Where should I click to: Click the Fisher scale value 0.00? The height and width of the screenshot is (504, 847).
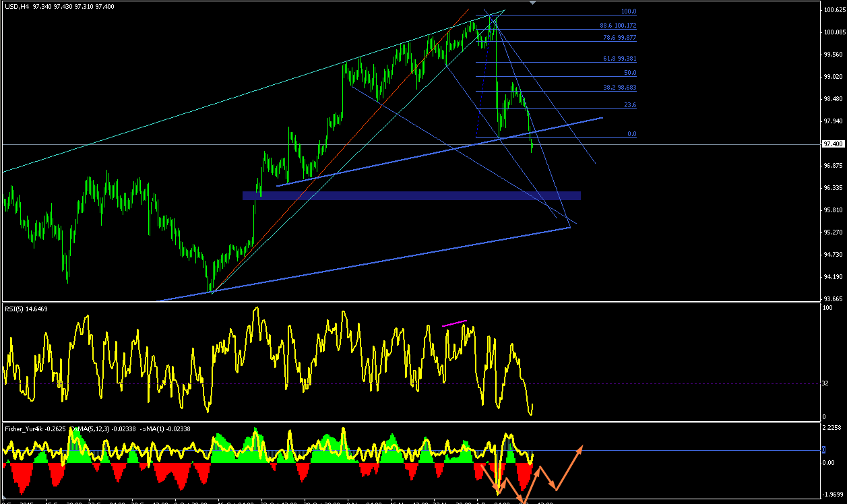pyautogui.click(x=829, y=462)
